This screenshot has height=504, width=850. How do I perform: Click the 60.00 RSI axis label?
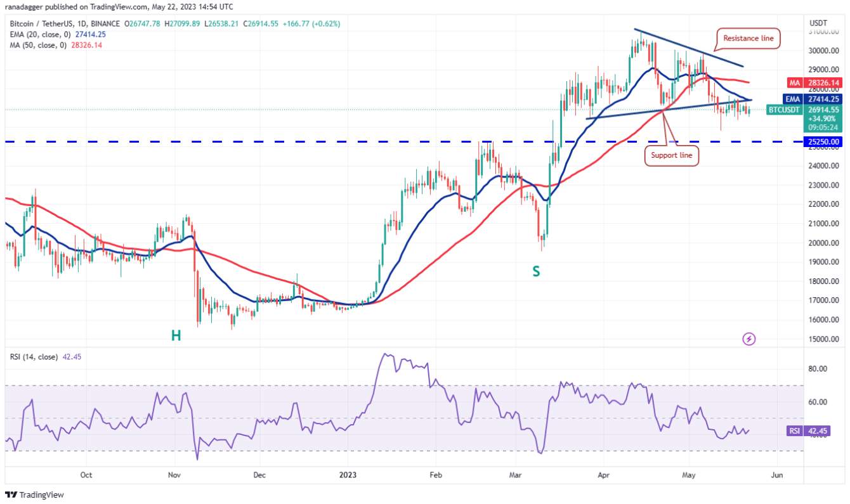click(818, 402)
